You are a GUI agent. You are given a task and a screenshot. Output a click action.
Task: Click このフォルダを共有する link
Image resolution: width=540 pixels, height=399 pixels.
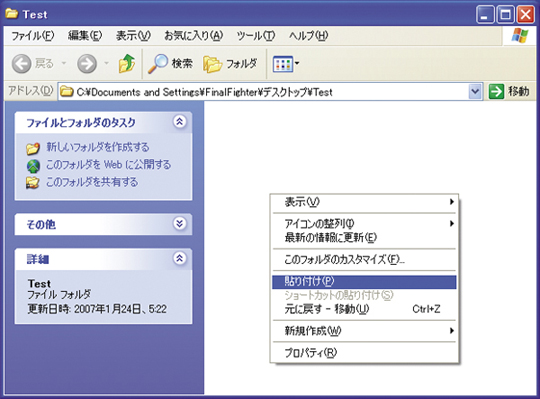pos(92,182)
